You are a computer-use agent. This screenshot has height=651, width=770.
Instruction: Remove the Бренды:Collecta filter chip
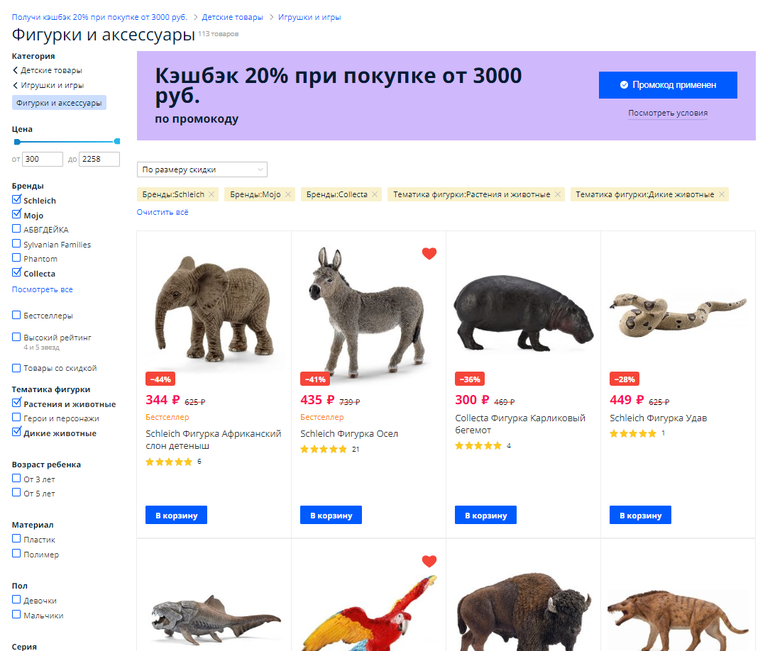pos(376,194)
